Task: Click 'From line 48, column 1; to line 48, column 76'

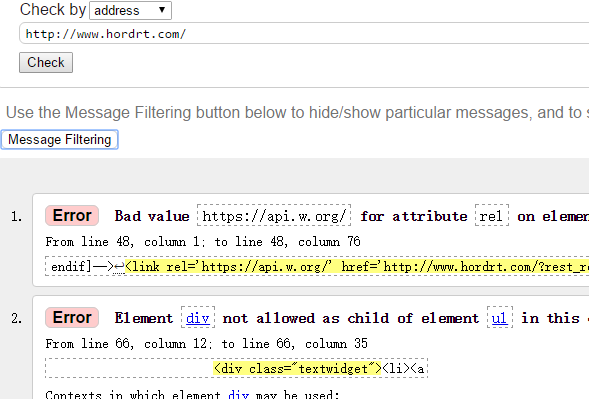Action: [x=203, y=241]
